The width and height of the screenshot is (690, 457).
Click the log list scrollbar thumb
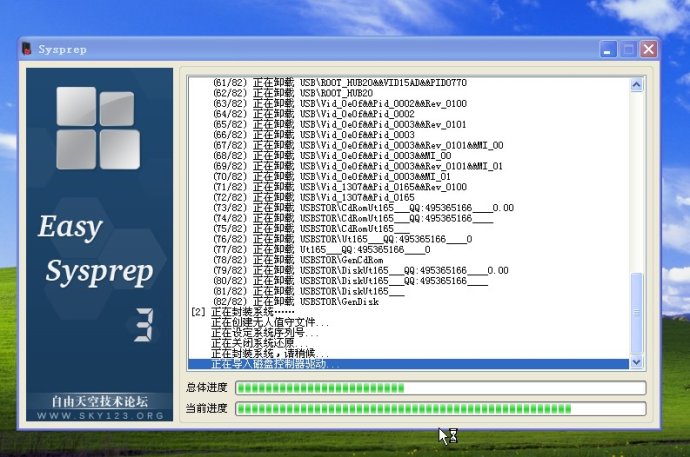[x=636, y=313]
